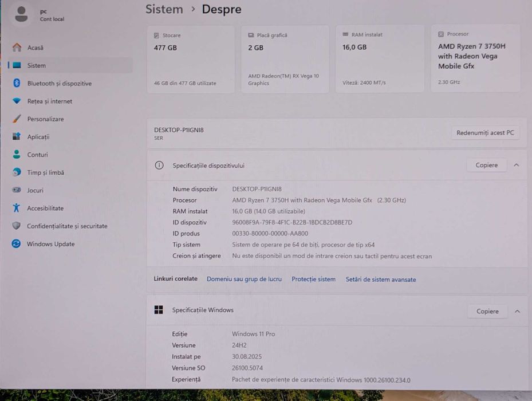Open the Acasă settings page
The height and width of the screenshot is (401, 532).
coord(70,48)
